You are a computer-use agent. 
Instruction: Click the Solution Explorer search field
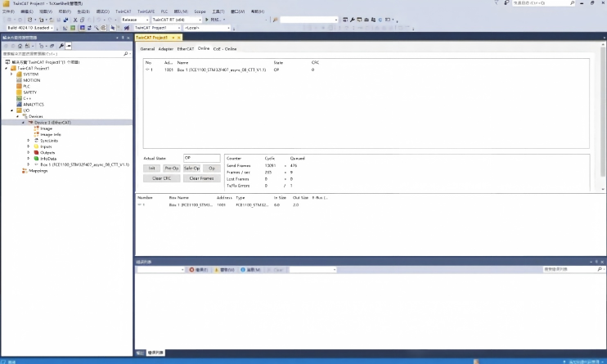coord(66,54)
